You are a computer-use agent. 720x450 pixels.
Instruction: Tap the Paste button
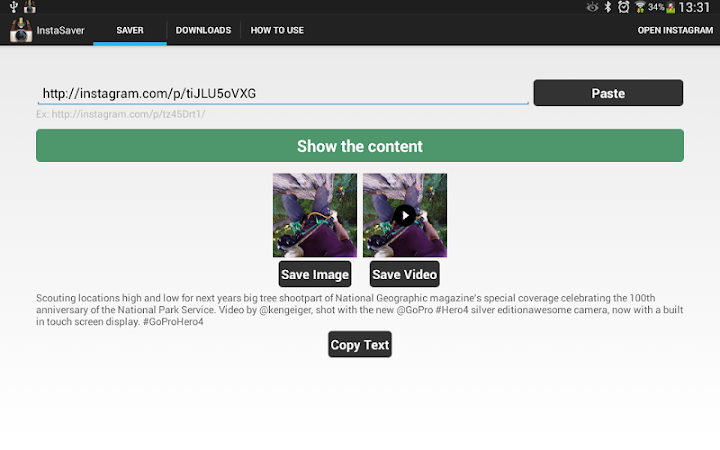coord(608,93)
